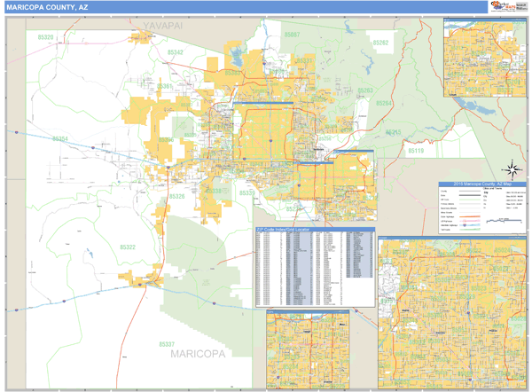Click ZIP code label 85322
This screenshot has height=392, width=532.
click(128, 247)
